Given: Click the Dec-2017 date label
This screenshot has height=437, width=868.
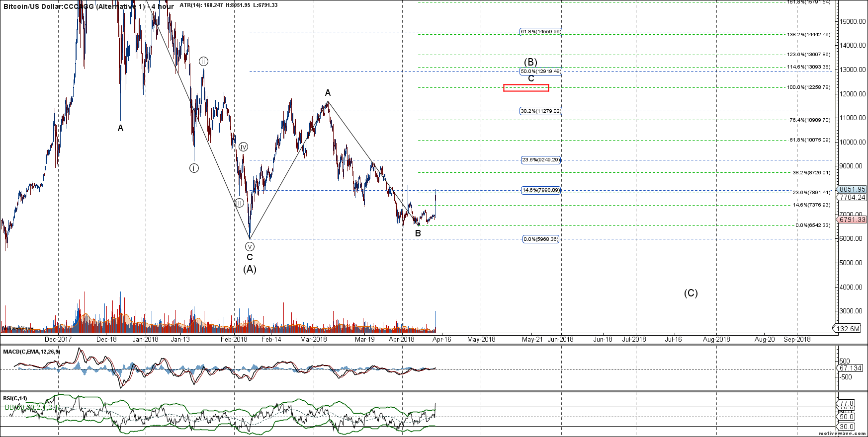Looking at the screenshot, I should pyautogui.click(x=58, y=340).
